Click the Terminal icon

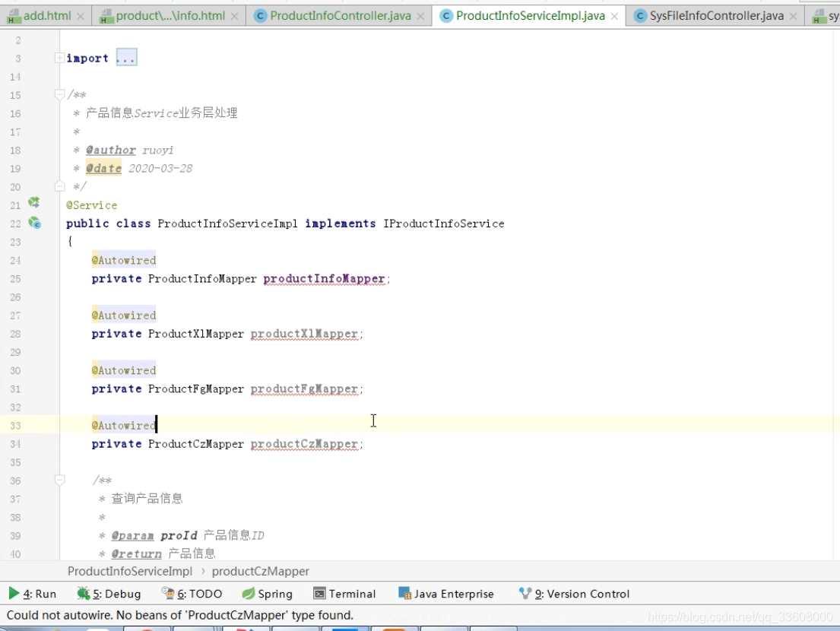320,594
